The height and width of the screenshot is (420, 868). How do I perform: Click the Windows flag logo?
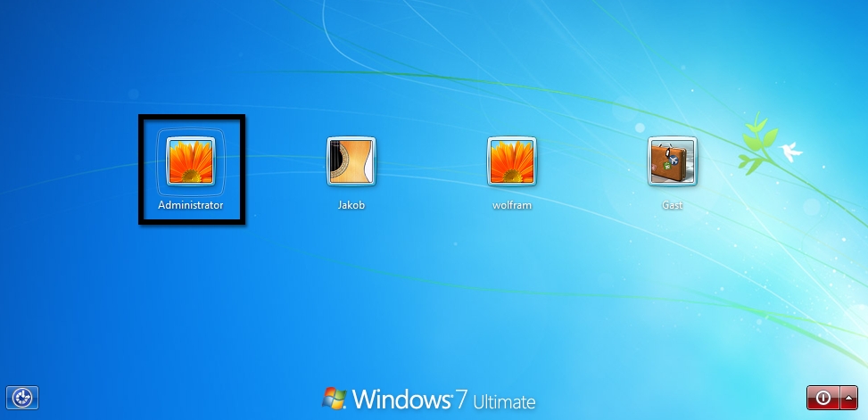pos(335,398)
